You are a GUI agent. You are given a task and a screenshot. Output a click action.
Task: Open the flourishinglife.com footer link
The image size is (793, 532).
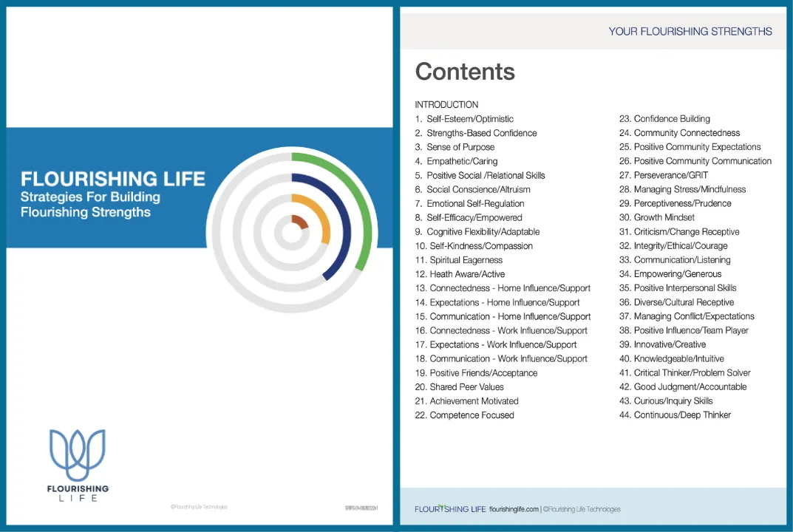point(514,509)
